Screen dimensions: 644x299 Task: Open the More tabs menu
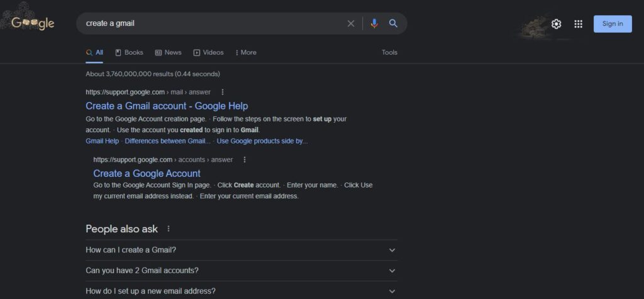click(x=246, y=53)
